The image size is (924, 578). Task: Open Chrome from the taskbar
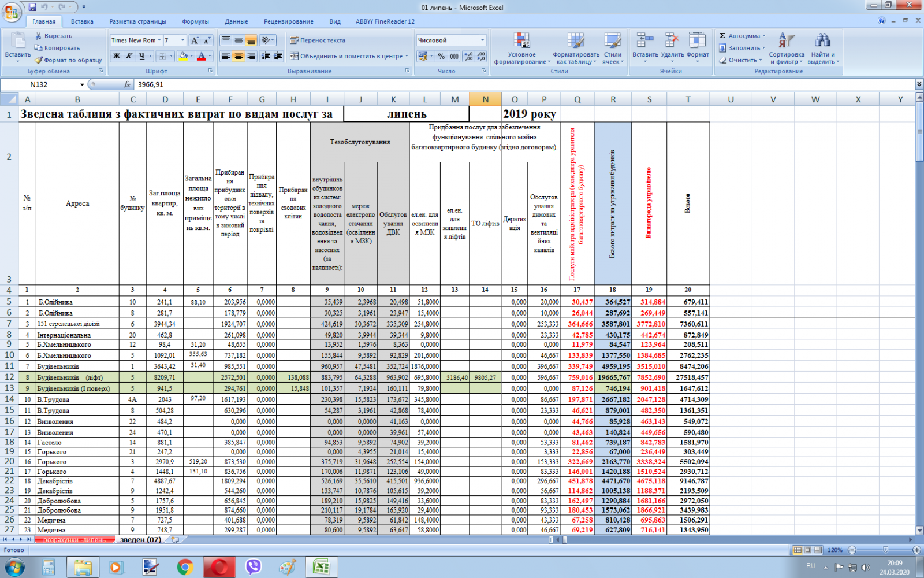[185, 567]
